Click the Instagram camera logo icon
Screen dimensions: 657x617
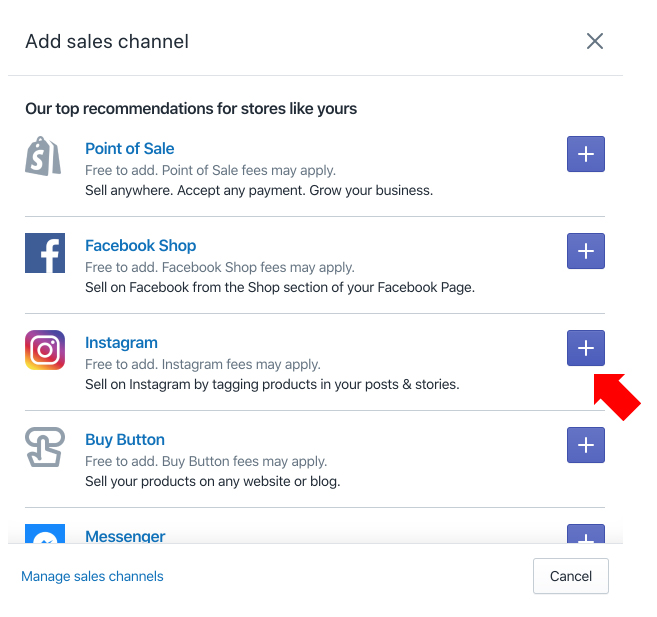(x=45, y=350)
